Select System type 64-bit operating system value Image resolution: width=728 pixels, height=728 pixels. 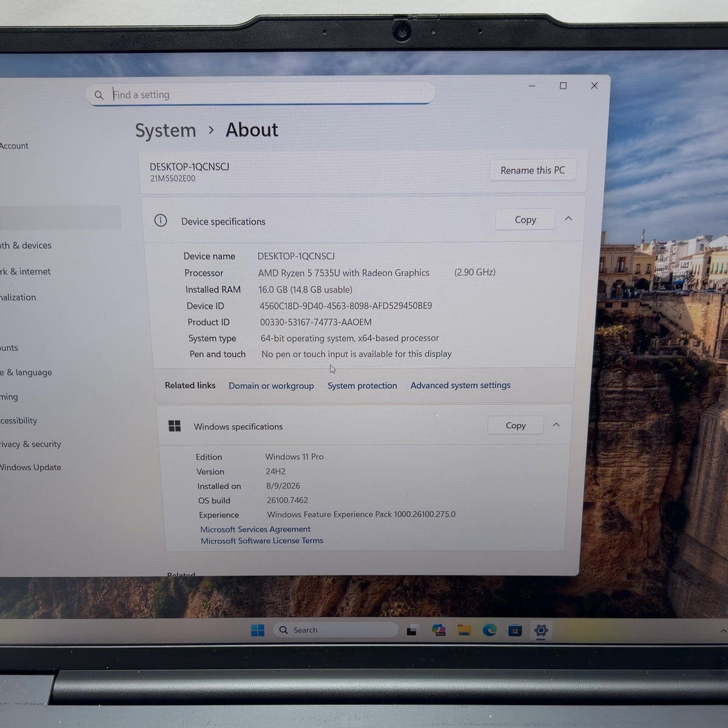click(x=349, y=338)
